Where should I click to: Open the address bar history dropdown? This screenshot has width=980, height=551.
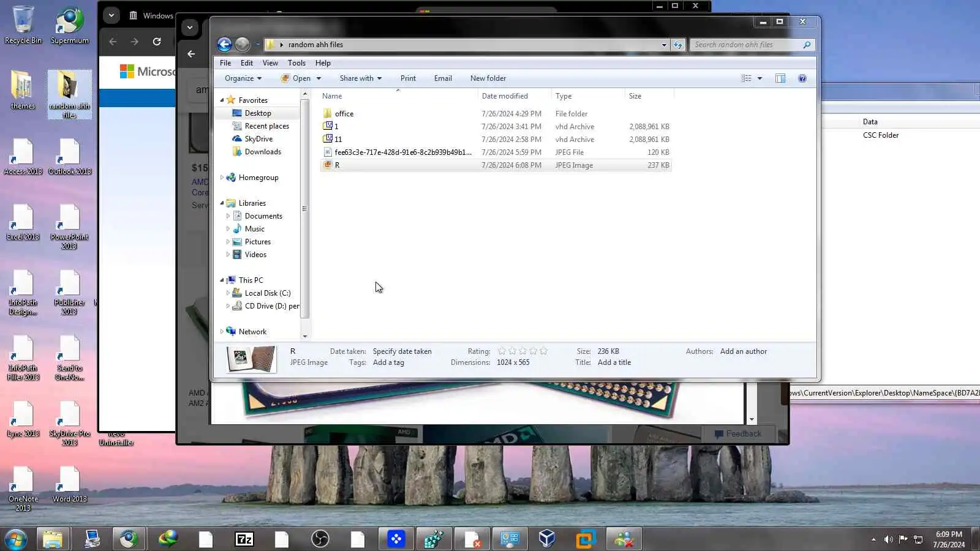pyautogui.click(x=664, y=45)
